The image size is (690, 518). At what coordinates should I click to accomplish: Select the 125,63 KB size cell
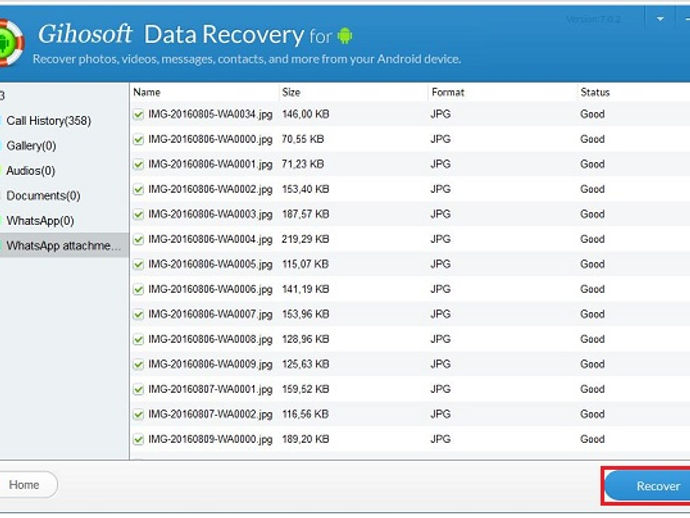click(x=305, y=364)
